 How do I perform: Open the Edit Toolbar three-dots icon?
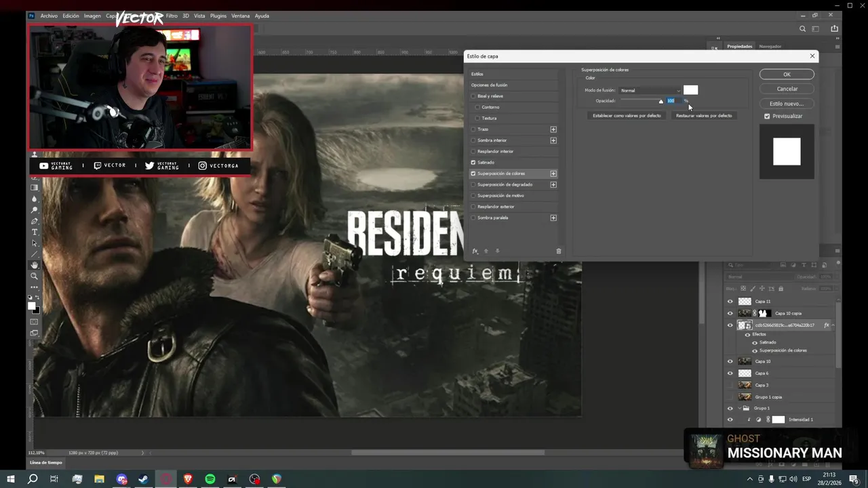(x=35, y=287)
